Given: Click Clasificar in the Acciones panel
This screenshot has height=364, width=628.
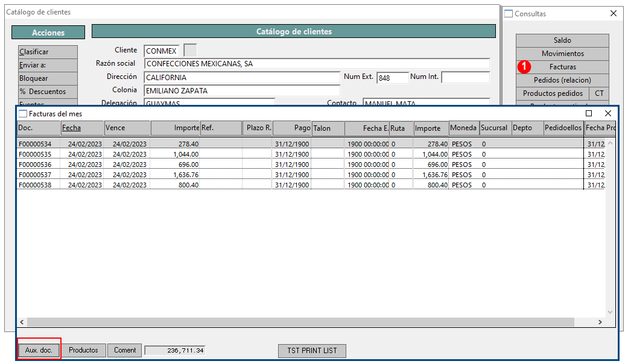Looking at the screenshot, I should point(48,52).
